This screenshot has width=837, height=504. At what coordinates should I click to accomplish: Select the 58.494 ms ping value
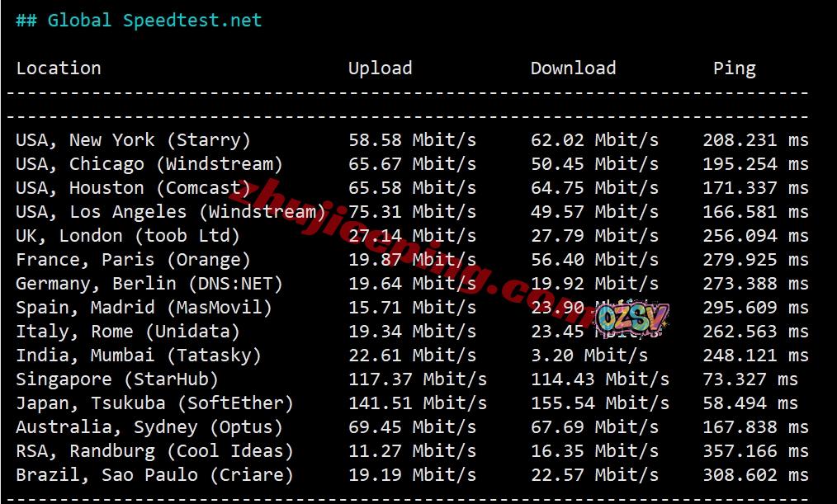(750, 403)
